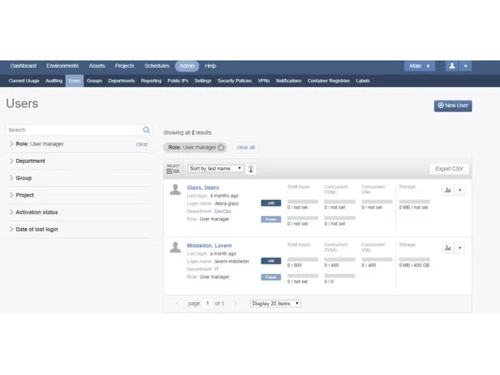Open the Projects menu

click(125, 66)
